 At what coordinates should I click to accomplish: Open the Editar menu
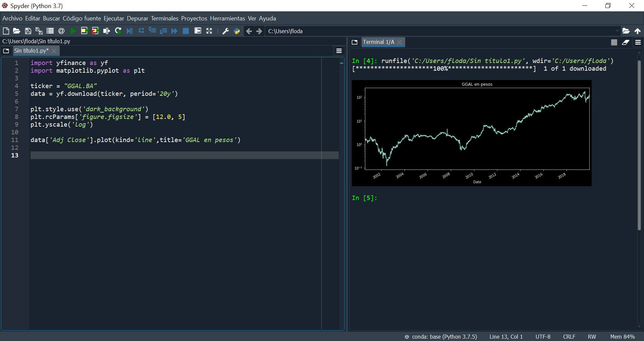(x=33, y=18)
